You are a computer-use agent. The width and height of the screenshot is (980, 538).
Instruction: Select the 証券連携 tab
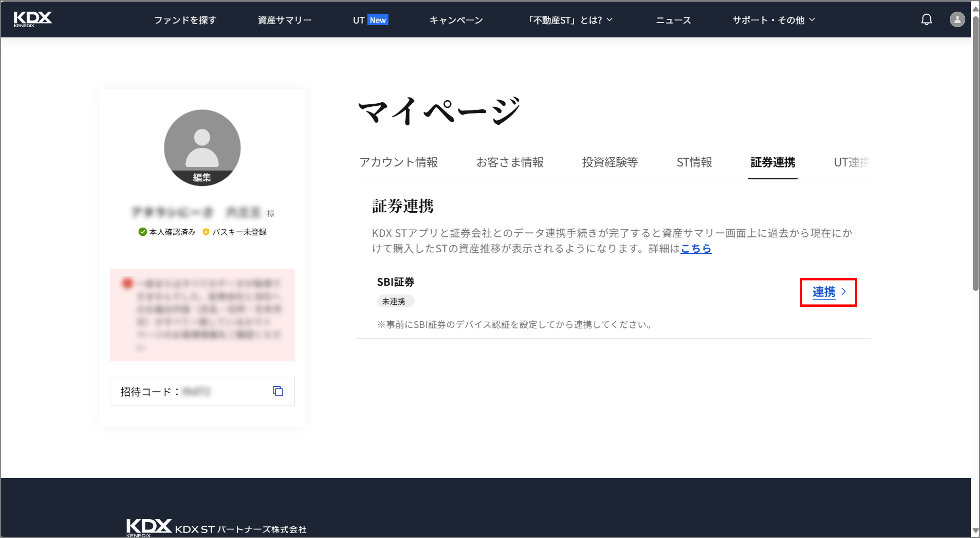pos(773,162)
